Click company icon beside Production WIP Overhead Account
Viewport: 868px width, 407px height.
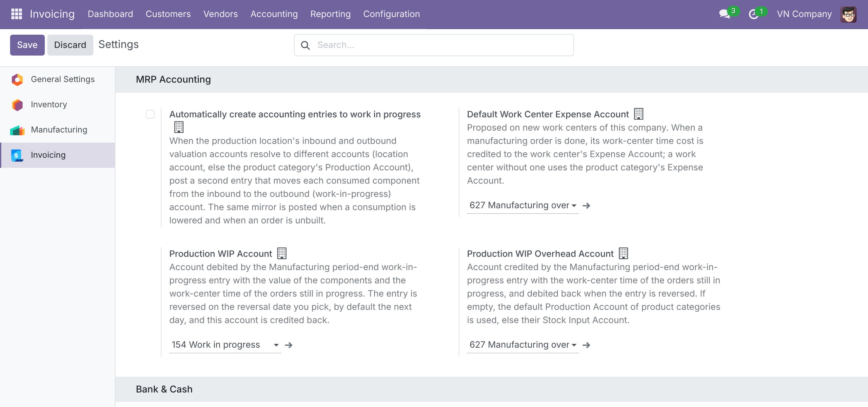[624, 253]
